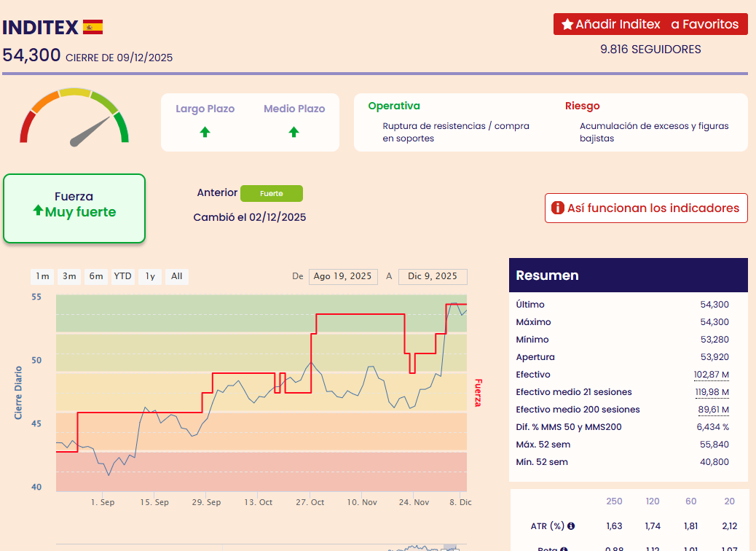Image resolution: width=756 pixels, height=551 pixels.
Task: Click the Máx. 52 sem value 55,840
Action: [x=714, y=445]
